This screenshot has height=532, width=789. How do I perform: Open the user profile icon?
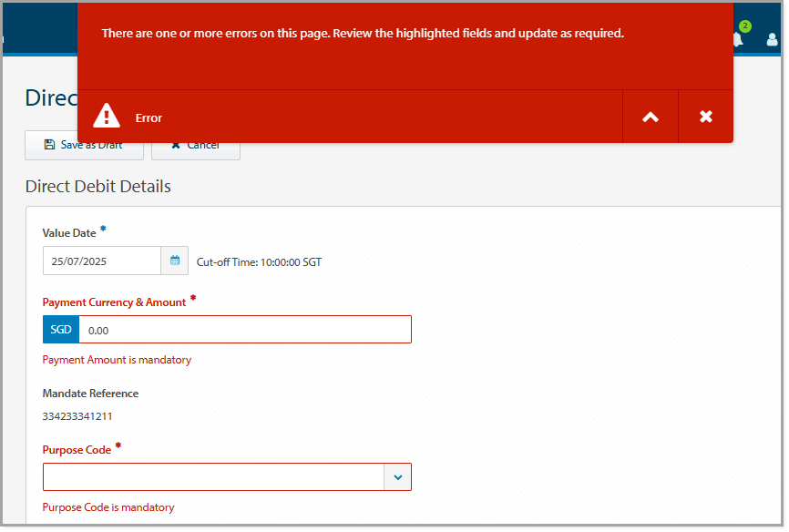(773, 40)
